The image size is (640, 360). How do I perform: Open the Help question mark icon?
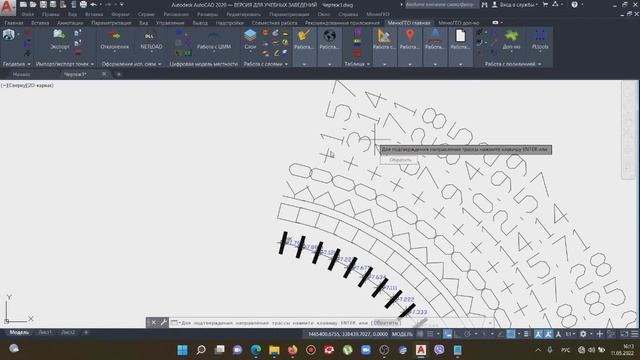tap(574, 4)
